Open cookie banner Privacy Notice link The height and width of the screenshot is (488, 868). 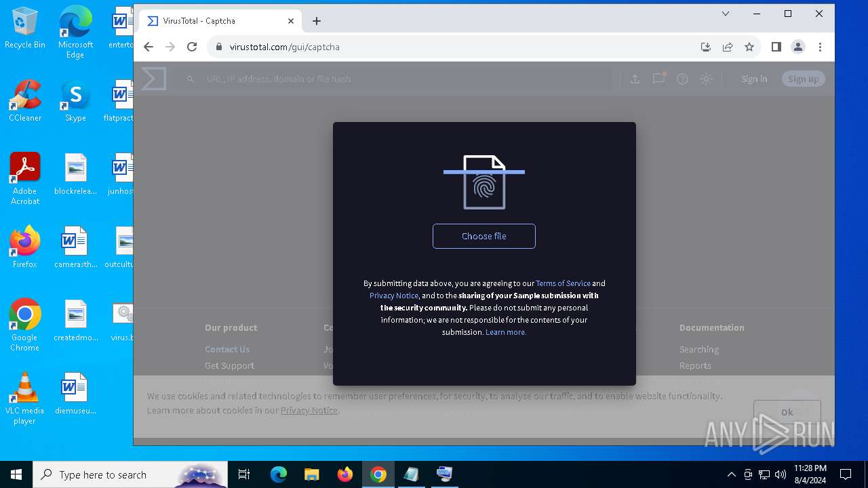point(309,410)
